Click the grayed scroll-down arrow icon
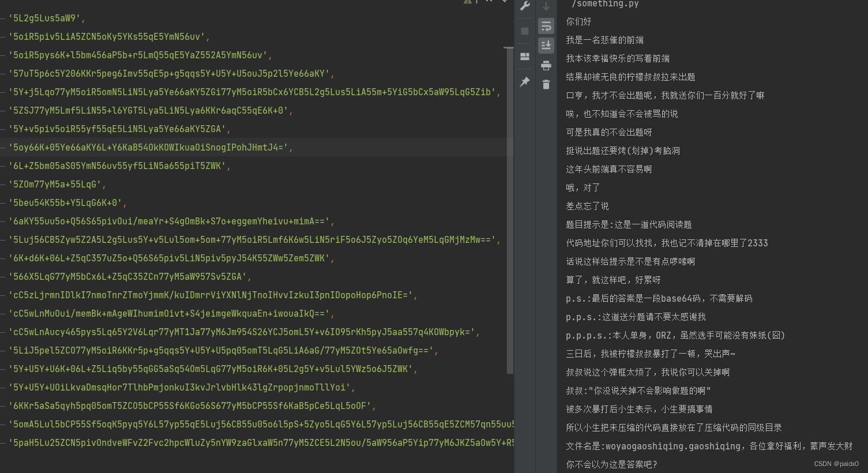868x473 pixels. click(546, 6)
